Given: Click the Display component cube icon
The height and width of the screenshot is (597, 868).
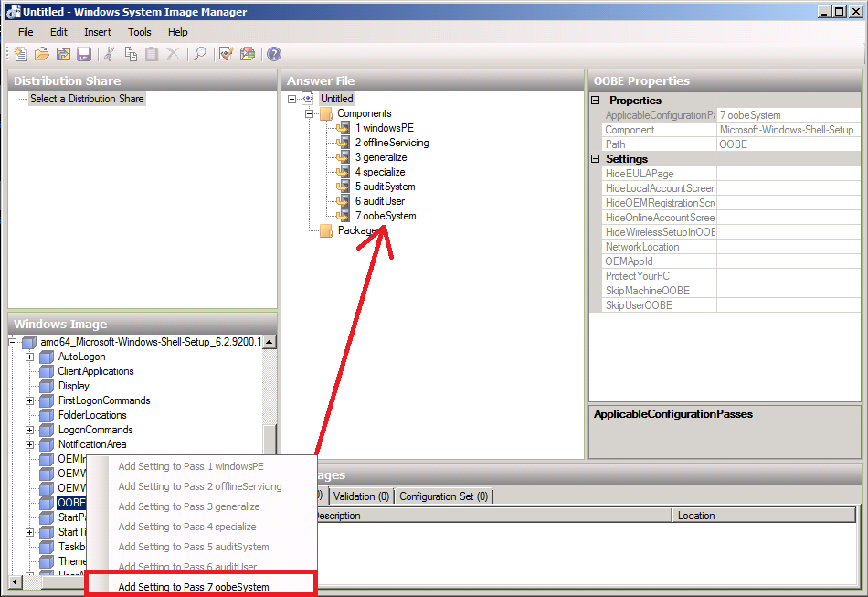Looking at the screenshot, I should [47, 386].
